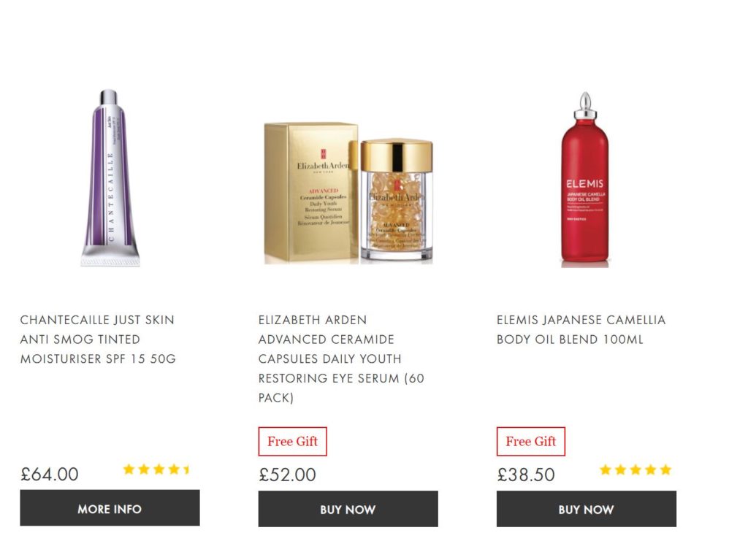This screenshot has width=748, height=560.
Task: Open the Elemis Japanese Camellia Body Oil title
Action: coord(581,329)
